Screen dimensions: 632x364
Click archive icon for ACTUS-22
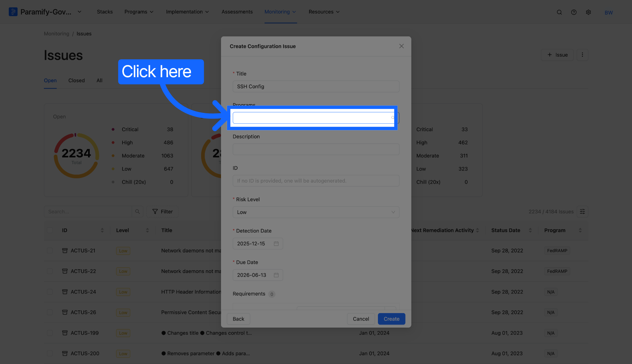click(x=65, y=271)
